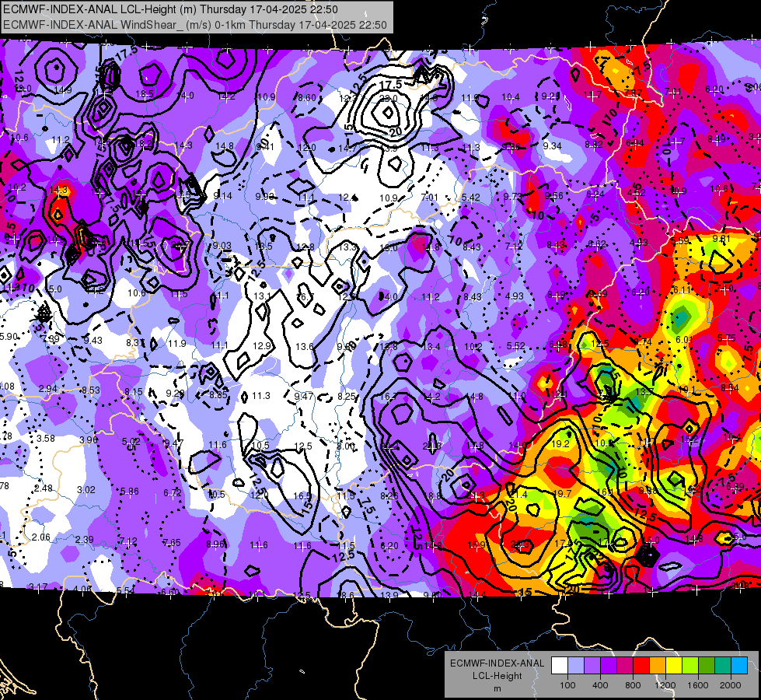Select the red legend swatch
761x700 pixels.
(641, 665)
